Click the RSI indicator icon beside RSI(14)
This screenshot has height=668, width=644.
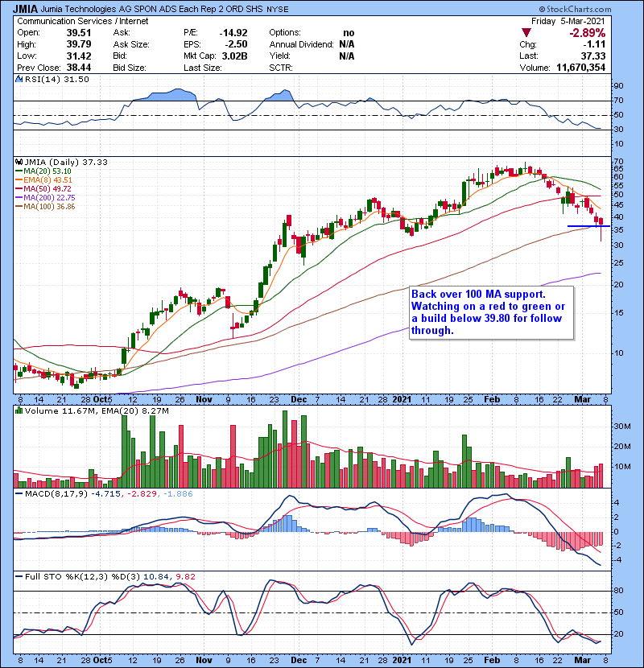click(x=19, y=79)
